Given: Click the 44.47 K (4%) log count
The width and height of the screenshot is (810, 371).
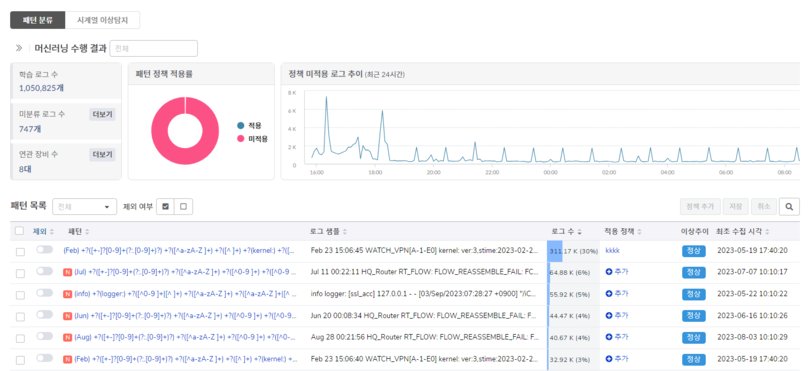Looking at the screenshot, I should point(570,316).
